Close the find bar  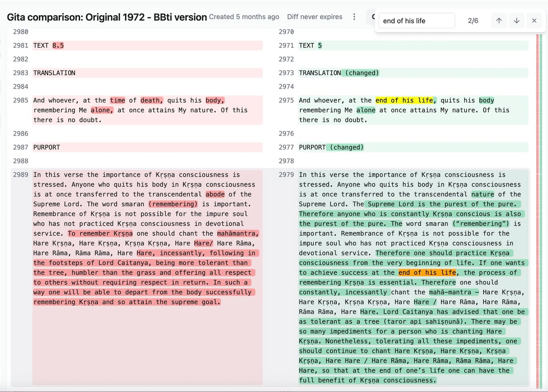pyautogui.click(x=534, y=20)
